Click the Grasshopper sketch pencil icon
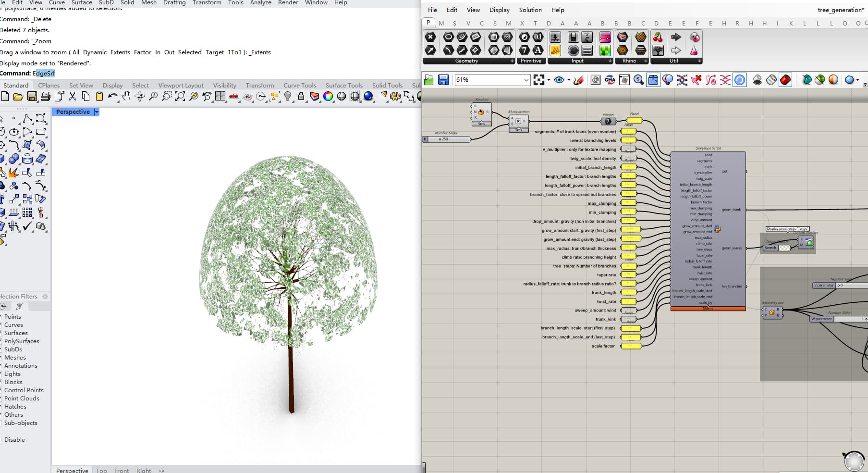This screenshot has height=473, width=868. (578, 80)
